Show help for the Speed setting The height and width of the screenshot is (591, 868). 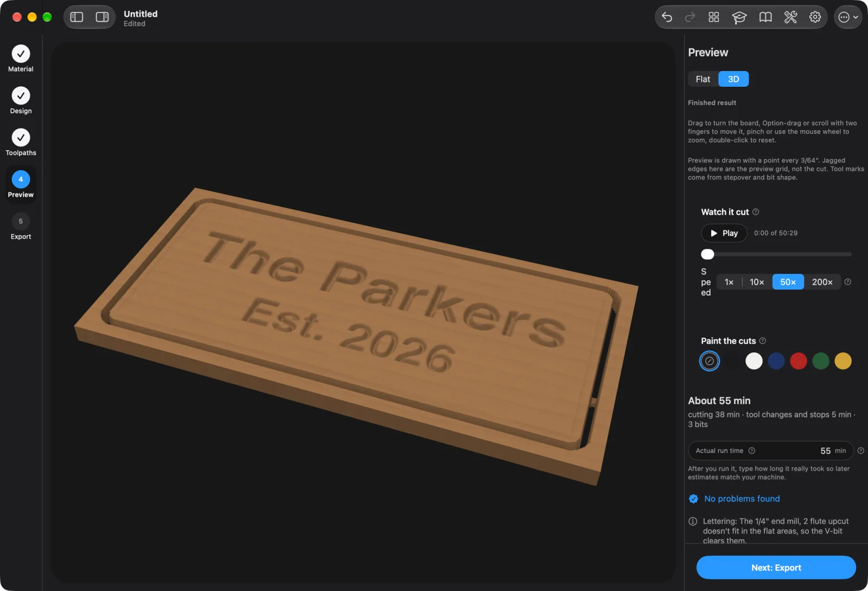pos(848,282)
